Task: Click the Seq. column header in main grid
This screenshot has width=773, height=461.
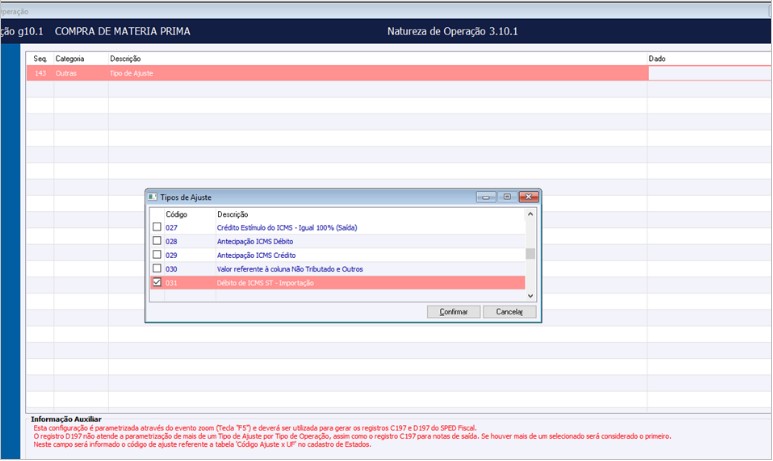Action: click(x=40, y=59)
